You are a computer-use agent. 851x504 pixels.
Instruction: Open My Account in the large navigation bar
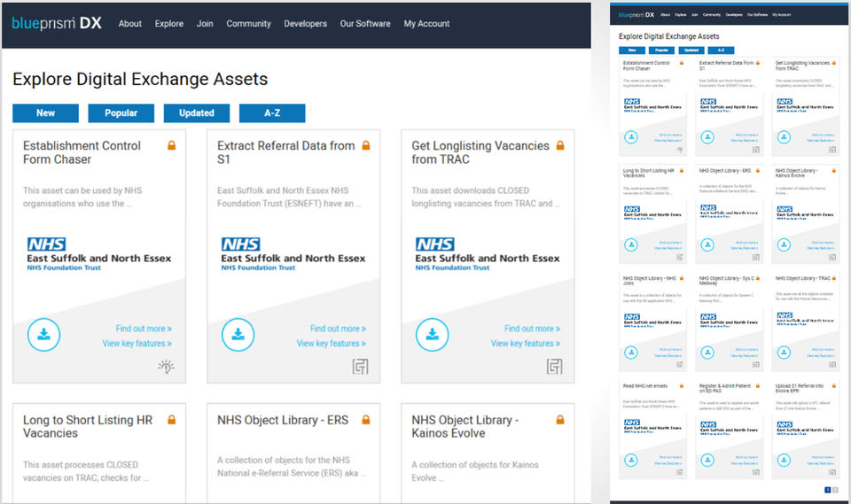click(427, 24)
